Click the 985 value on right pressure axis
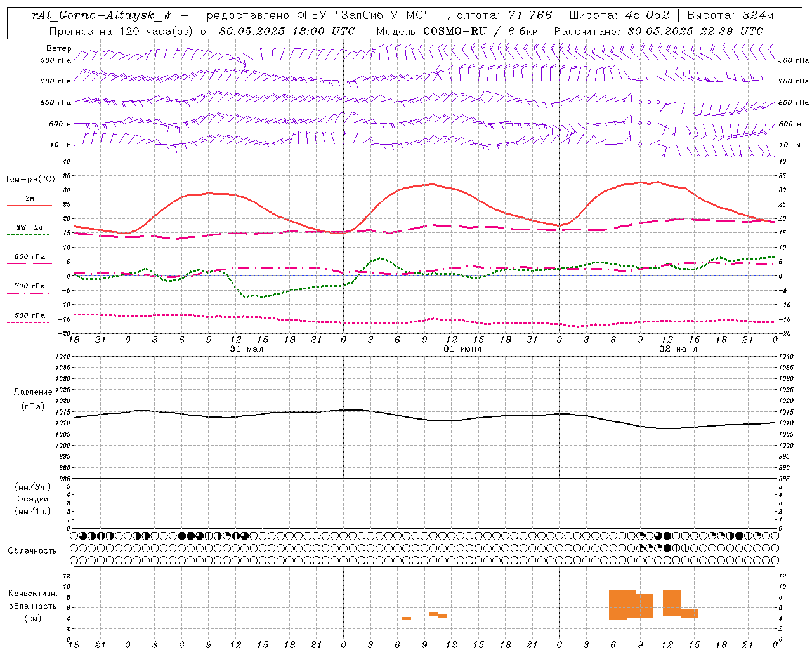Viewport: 812px width, 650px height. [785, 479]
